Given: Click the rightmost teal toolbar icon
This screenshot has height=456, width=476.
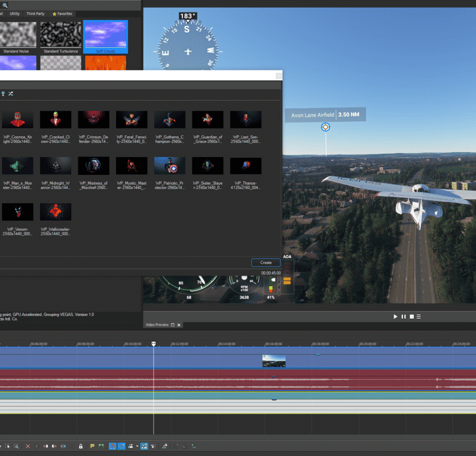Looking at the screenshot, I should [x=194, y=446].
